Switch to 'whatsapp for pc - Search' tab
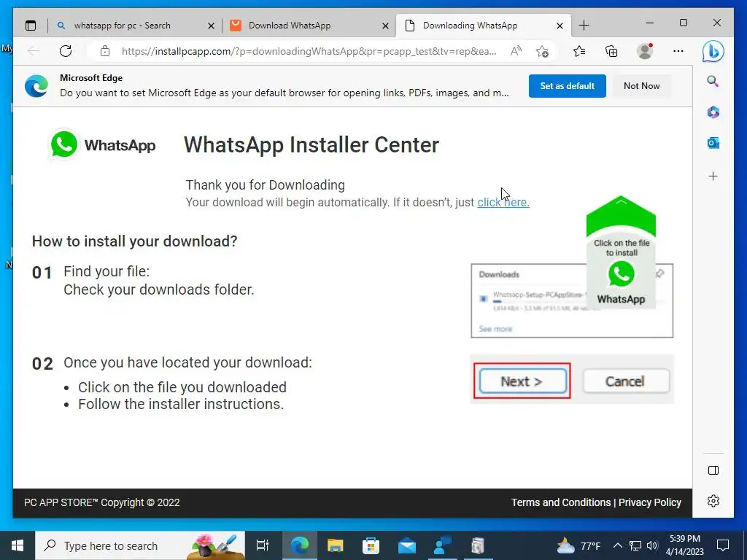 click(x=135, y=26)
